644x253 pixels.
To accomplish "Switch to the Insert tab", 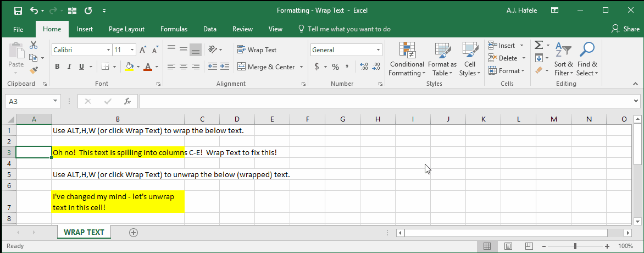I will (x=85, y=29).
